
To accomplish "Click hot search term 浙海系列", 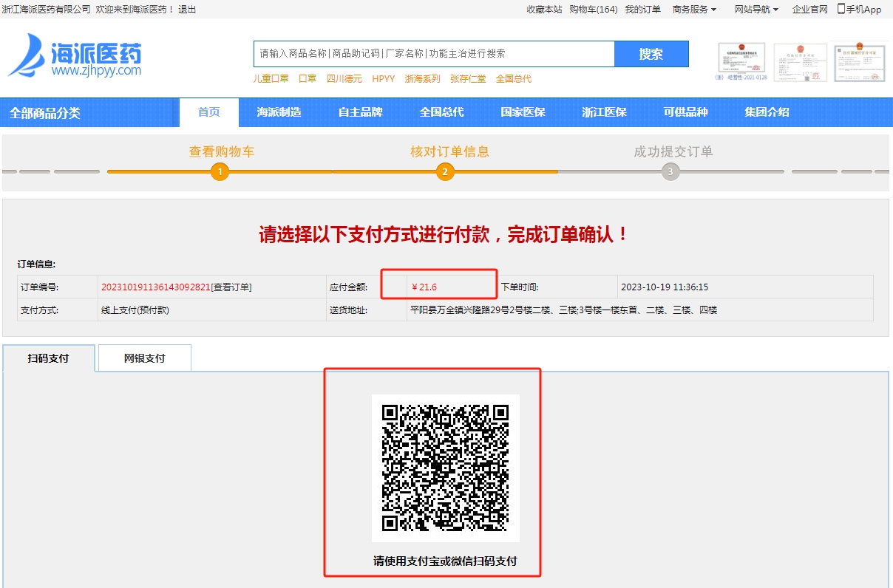I will (x=422, y=78).
